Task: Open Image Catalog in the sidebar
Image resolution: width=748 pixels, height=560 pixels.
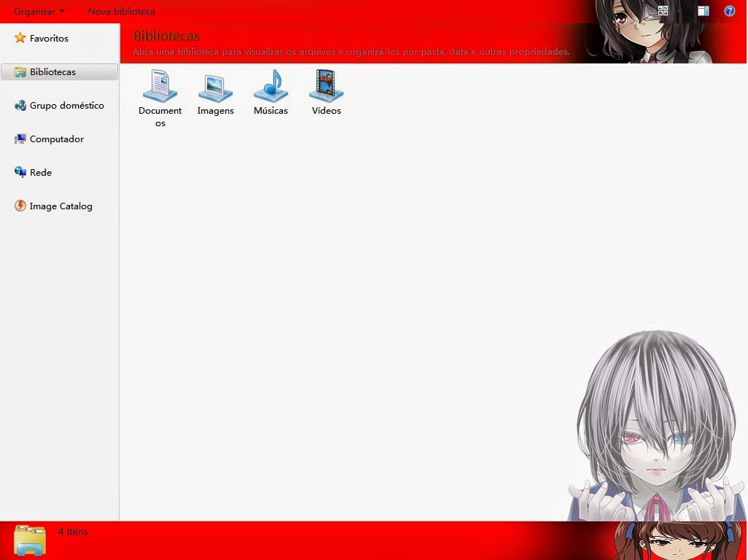Action: tap(61, 206)
